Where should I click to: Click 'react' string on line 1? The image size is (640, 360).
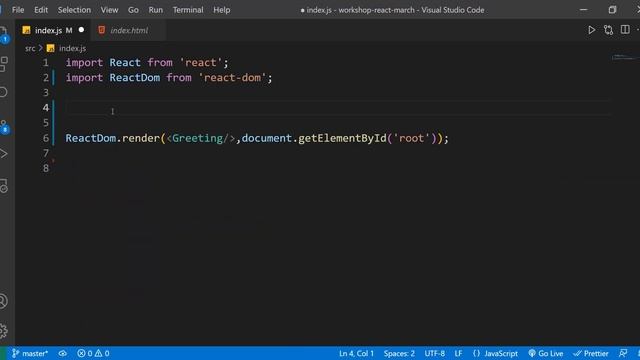(x=200, y=62)
